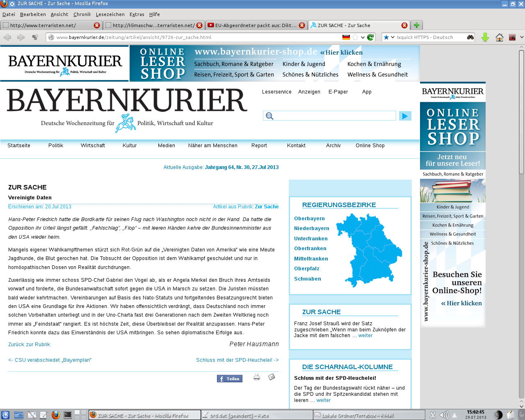Viewport: 525px width, 420px height.
Task: Reload the page with the green refresh icon
Action: tap(370, 37)
